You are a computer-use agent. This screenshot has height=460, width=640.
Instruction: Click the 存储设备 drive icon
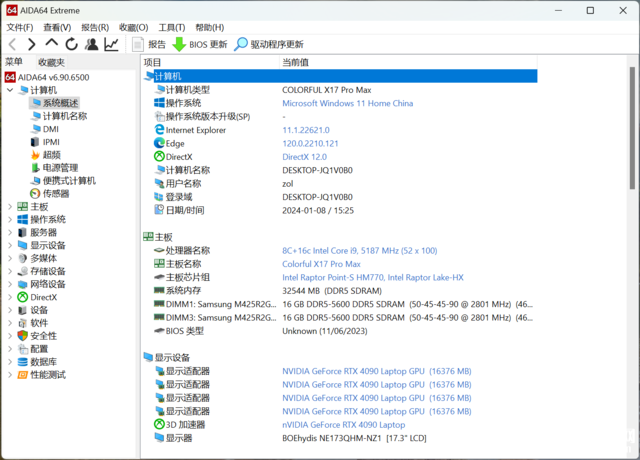pyautogui.click(x=22, y=271)
